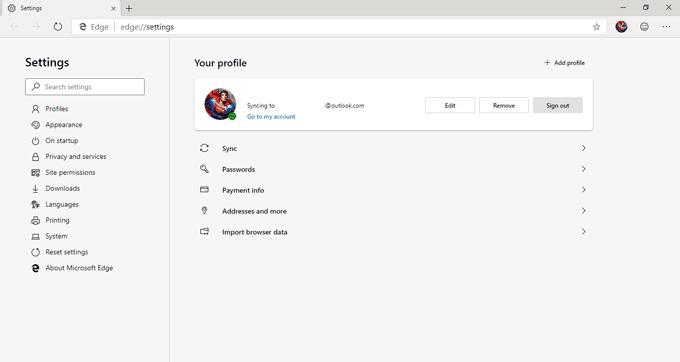Click the Payment info card icon
680x362 pixels.
click(204, 189)
